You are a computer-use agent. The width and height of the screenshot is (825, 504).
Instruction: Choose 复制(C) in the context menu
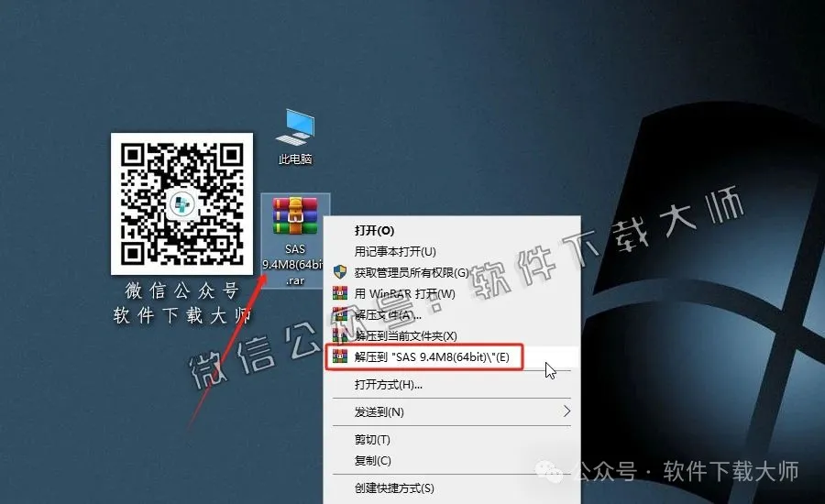pos(452,460)
